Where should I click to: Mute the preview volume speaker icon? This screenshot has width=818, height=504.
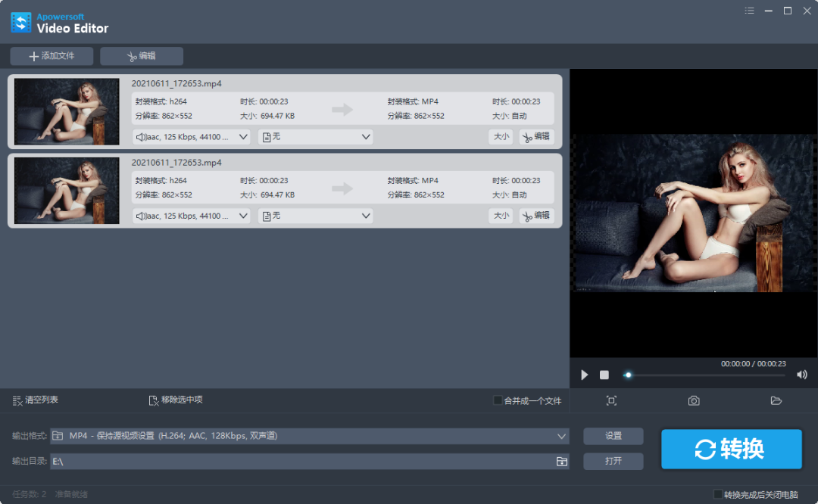pos(802,375)
